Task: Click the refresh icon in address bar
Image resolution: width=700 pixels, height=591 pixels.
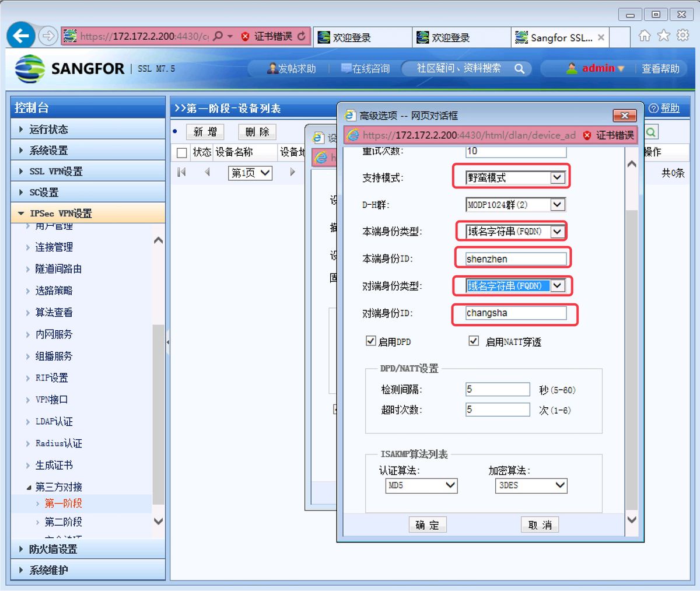Action: click(x=301, y=36)
